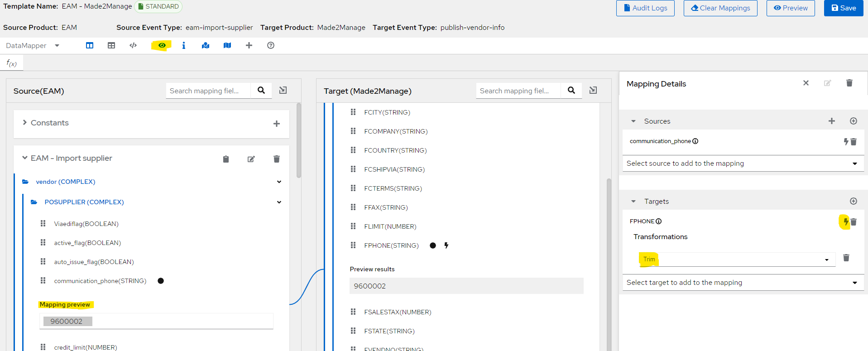
Task: Toggle table view icon in toolbar
Action: click(111, 45)
